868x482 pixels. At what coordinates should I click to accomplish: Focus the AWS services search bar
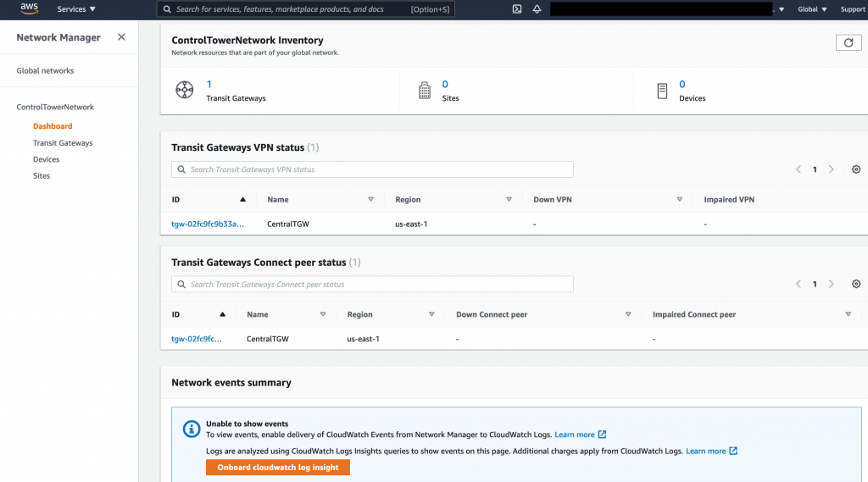(306, 8)
